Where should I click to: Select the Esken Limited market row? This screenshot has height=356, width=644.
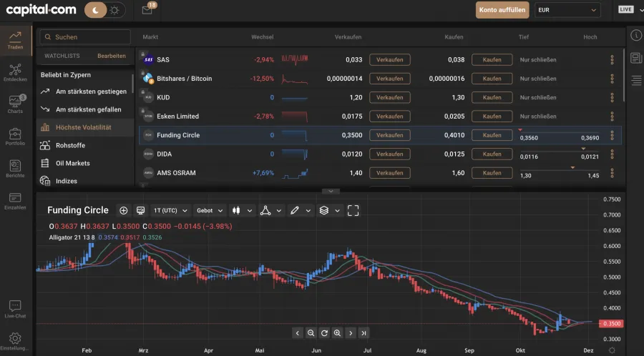coord(380,117)
